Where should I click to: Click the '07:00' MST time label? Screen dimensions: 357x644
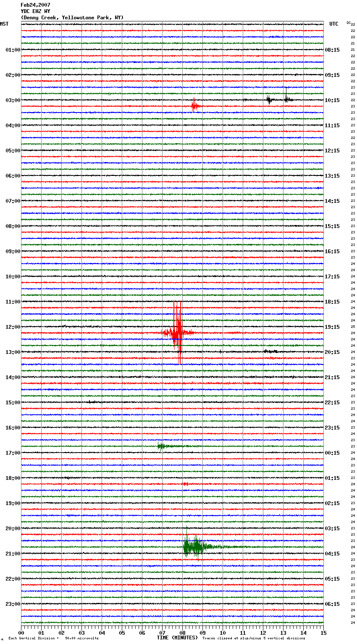tap(13, 201)
